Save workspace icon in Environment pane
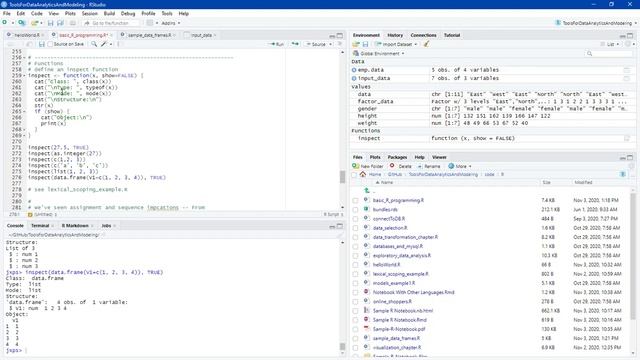Viewport: 640px width, 360px height. [365, 44]
